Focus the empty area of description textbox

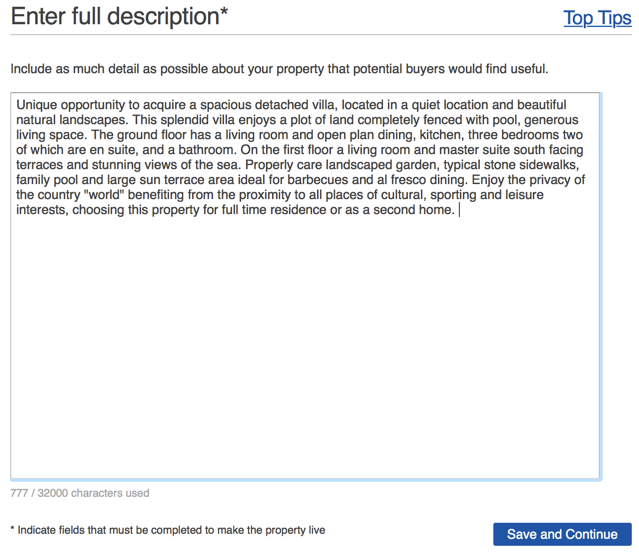[305, 346]
